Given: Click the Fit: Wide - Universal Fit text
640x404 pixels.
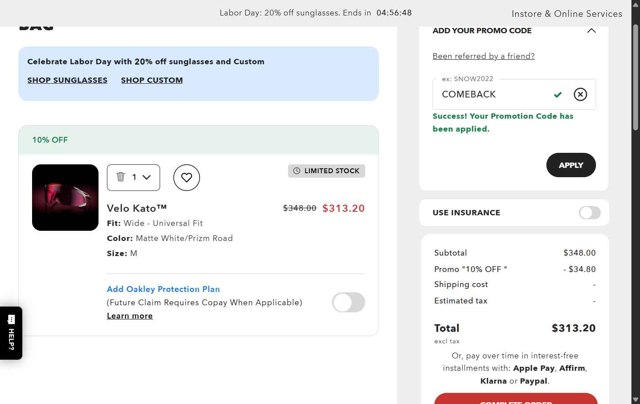Looking at the screenshot, I should coord(155,223).
